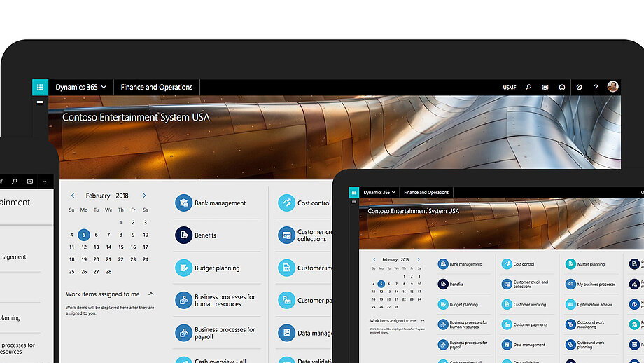Open Business processes for payroll on large monitor

click(217, 333)
